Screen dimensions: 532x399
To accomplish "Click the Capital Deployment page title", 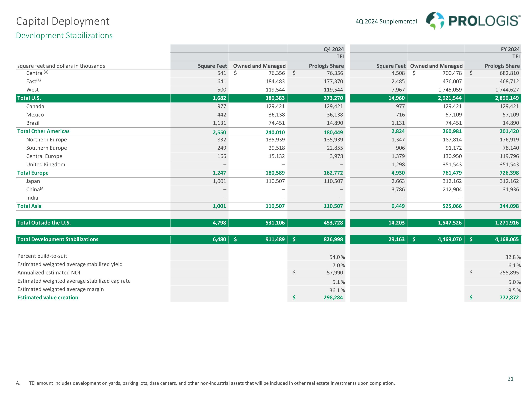I will pyautogui.click(x=63, y=21).
